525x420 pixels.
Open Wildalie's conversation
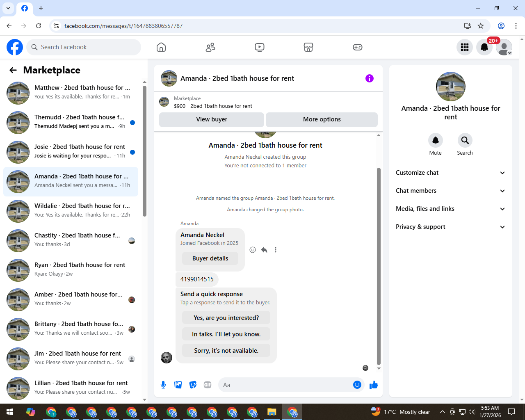click(x=71, y=211)
